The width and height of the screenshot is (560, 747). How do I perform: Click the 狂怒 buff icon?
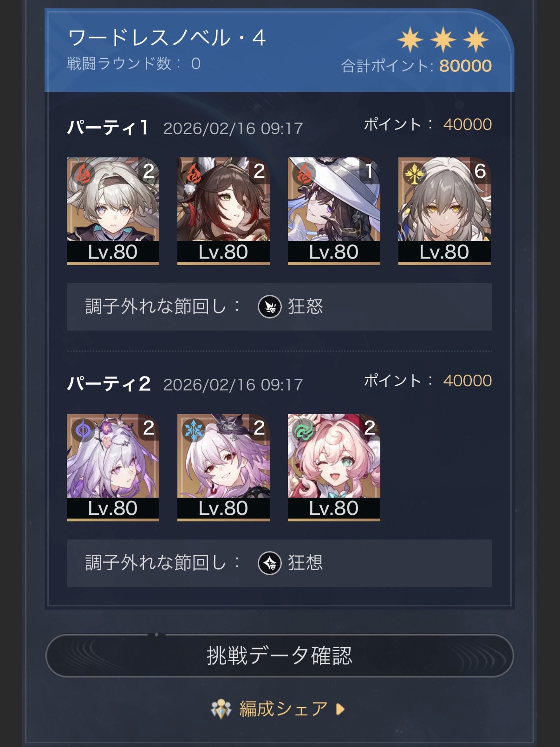coord(269,306)
